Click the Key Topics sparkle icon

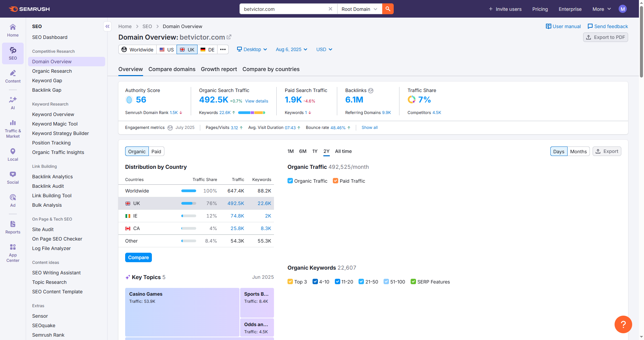(x=128, y=277)
